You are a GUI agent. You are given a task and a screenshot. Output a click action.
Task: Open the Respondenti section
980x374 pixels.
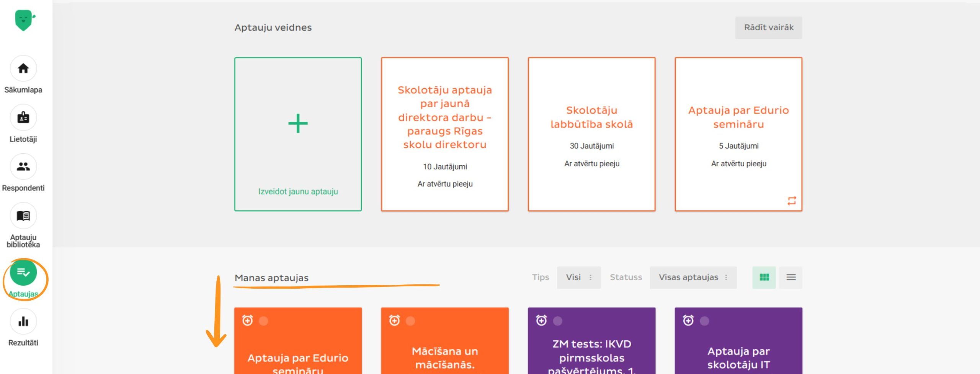[x=23, y=167]
